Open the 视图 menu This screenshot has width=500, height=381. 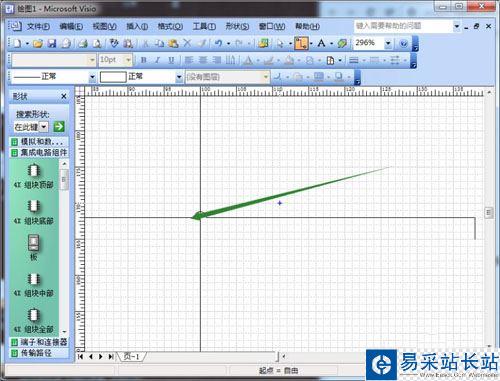[104, 26]
